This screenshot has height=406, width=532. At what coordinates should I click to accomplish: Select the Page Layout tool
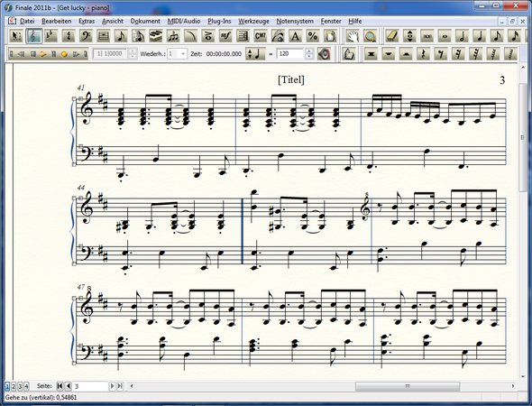(330, 36)
